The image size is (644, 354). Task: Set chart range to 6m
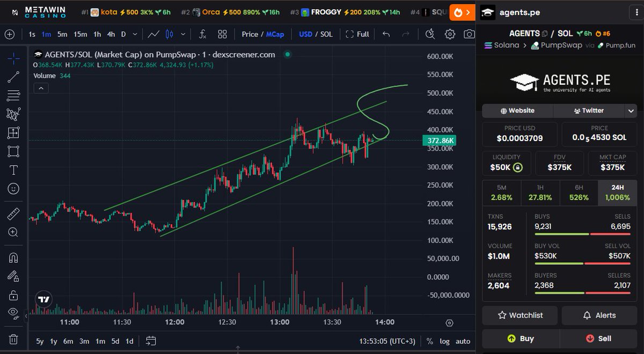tap(68, 341)
